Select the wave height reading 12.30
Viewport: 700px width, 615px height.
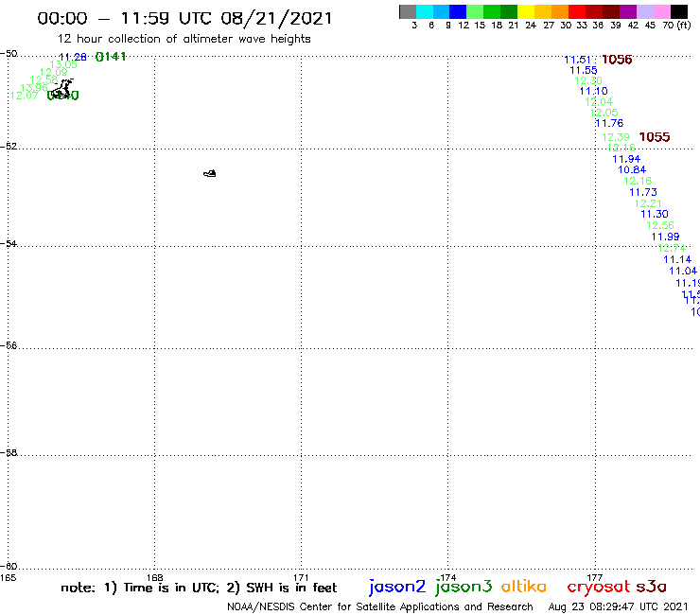pyautogui.click(x=588, y=80)
